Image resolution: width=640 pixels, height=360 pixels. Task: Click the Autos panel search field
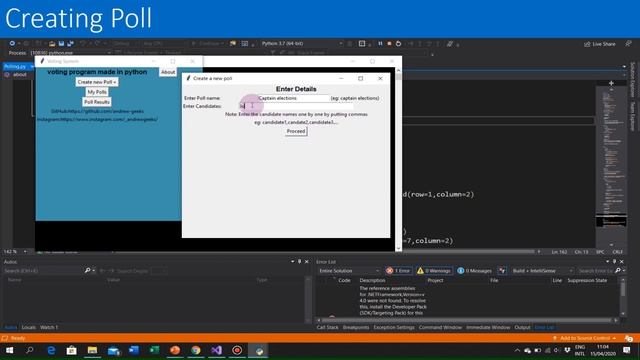[x=43, y=271]
